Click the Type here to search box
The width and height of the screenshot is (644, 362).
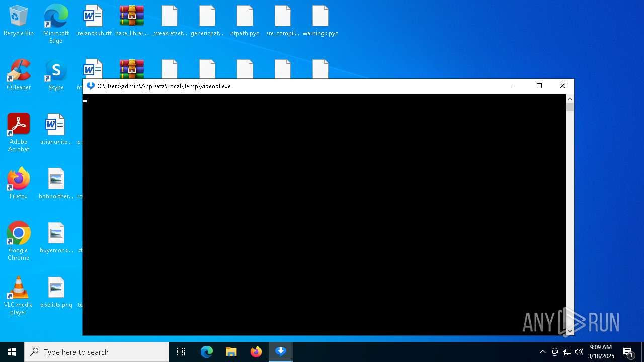(x=97, y=352)
